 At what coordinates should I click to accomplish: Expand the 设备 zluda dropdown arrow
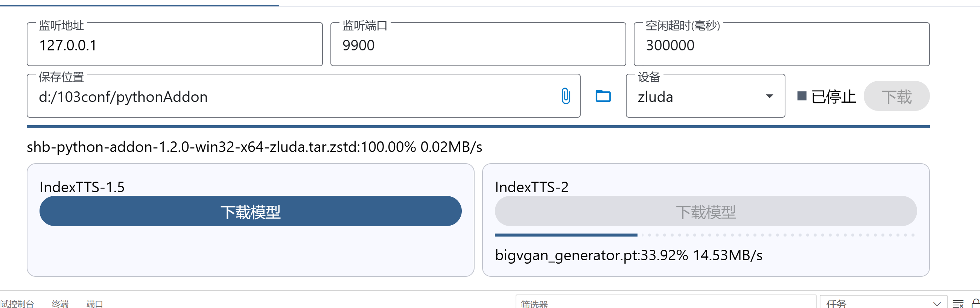click(x=769, y=96)
